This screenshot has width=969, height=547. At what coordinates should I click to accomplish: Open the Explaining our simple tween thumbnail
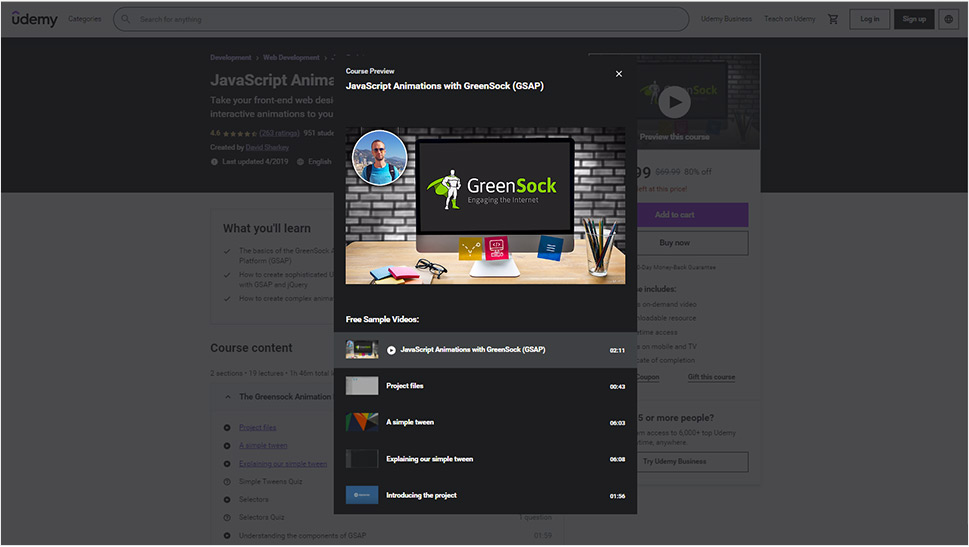click(362, 459)
